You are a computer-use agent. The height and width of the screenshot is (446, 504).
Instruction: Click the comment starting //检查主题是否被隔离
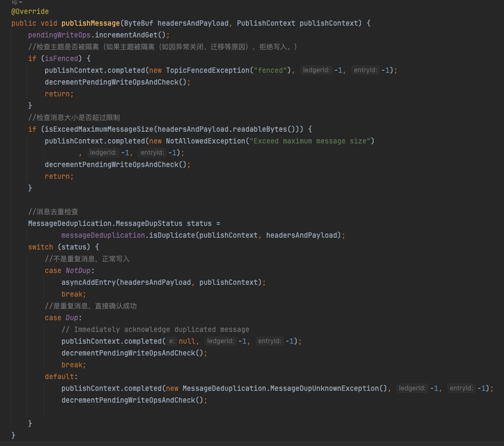[x=163, y=47]
